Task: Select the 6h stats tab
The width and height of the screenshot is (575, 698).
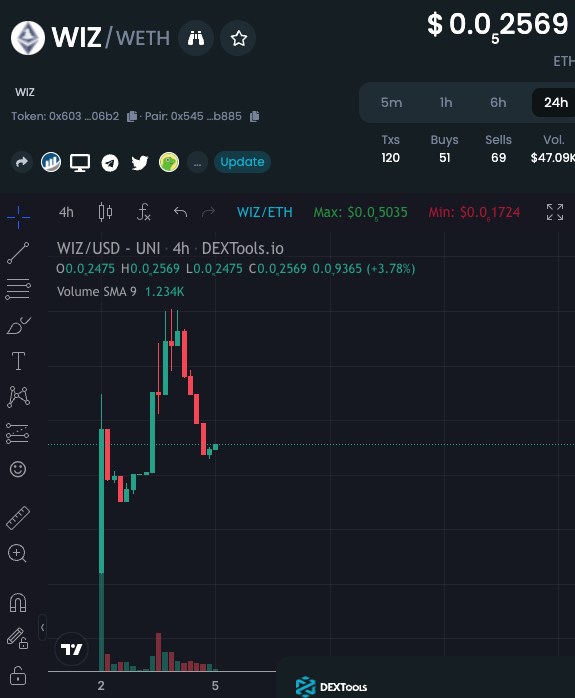Action: pyautogui.click(x=498, y=102)
